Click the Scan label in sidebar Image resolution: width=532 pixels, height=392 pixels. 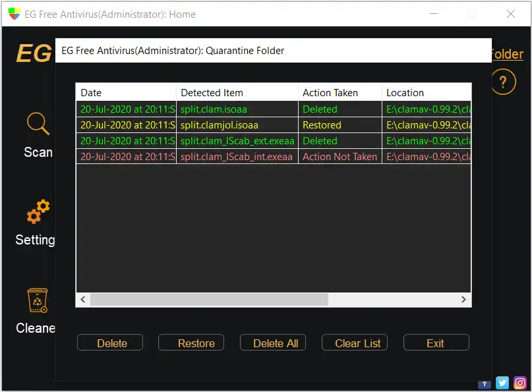click(x=38, y=152)
